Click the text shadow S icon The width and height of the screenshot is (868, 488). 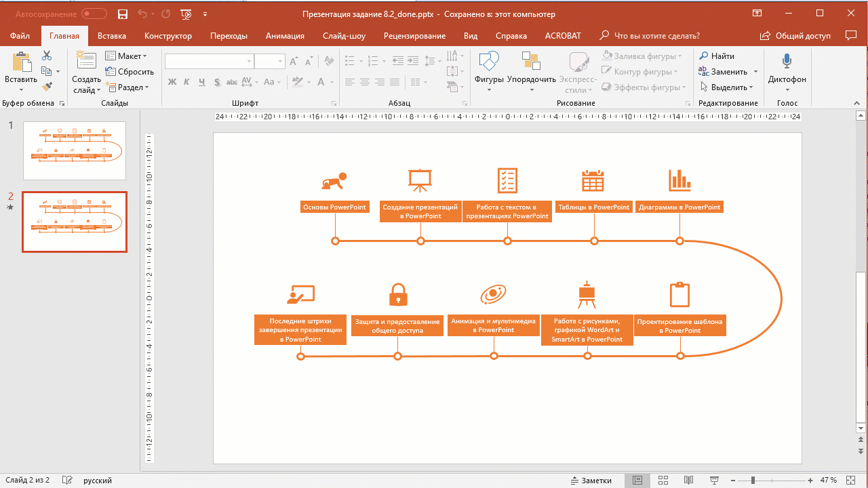click(x=217, y=82)
